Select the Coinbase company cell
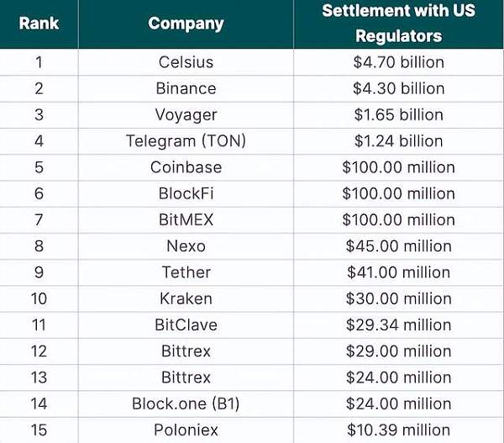The image size is (504, 443). [186, 167]
